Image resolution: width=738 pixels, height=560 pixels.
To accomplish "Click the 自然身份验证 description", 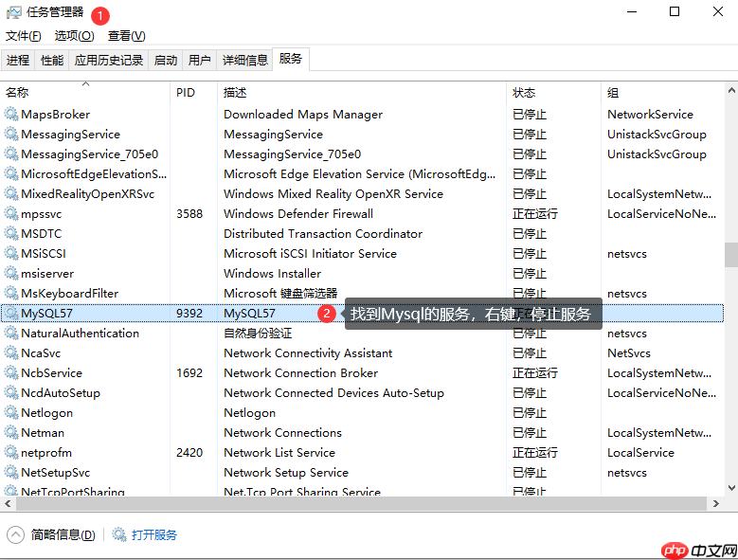I will [258, 334].
